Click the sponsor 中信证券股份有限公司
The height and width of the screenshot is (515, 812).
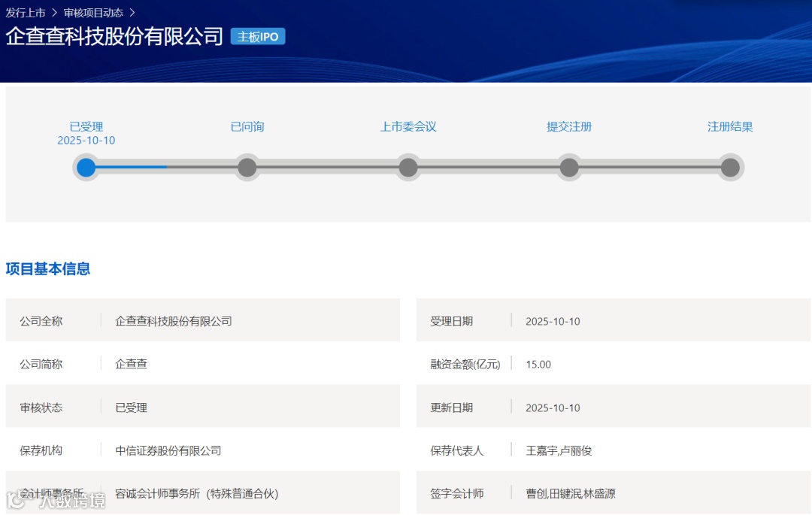(168, 450)
